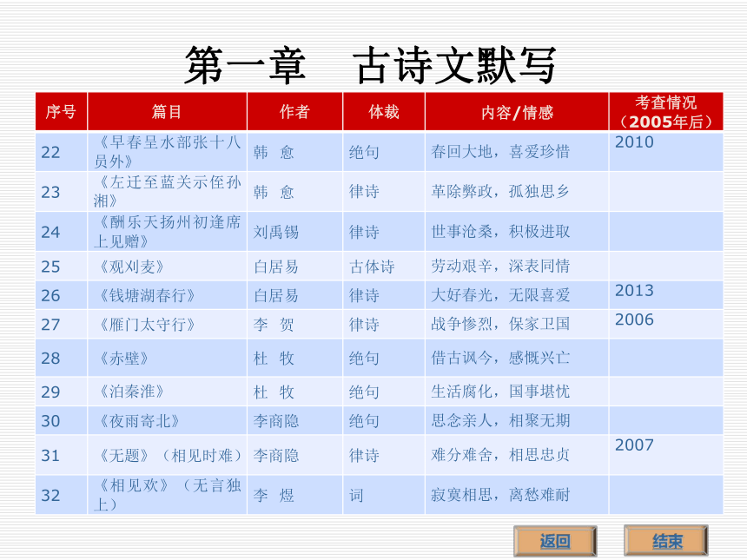This screenshot has height=560, width=747.
Task: Click 难分难舍，相思忠贞 cell
Action: coord(517,455)
